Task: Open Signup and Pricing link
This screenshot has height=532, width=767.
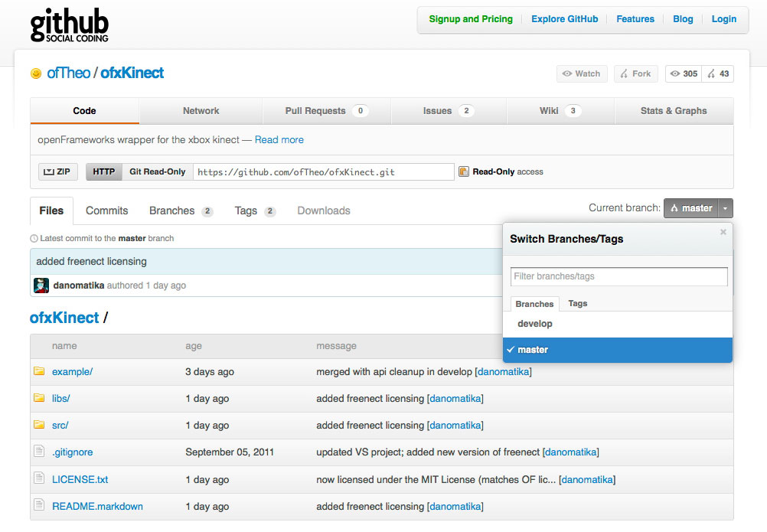Action: tap(471, 19)
